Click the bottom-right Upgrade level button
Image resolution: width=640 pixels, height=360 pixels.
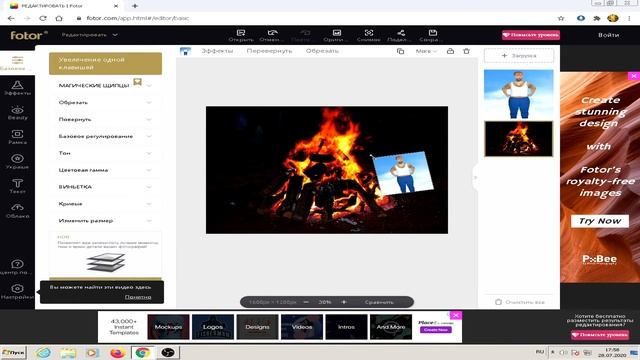pos(600,335)
